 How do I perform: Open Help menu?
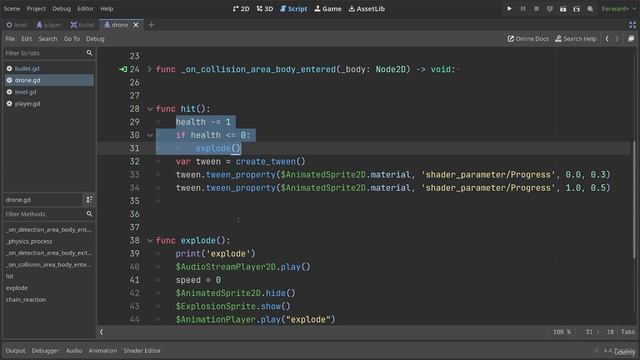[107, 9]
